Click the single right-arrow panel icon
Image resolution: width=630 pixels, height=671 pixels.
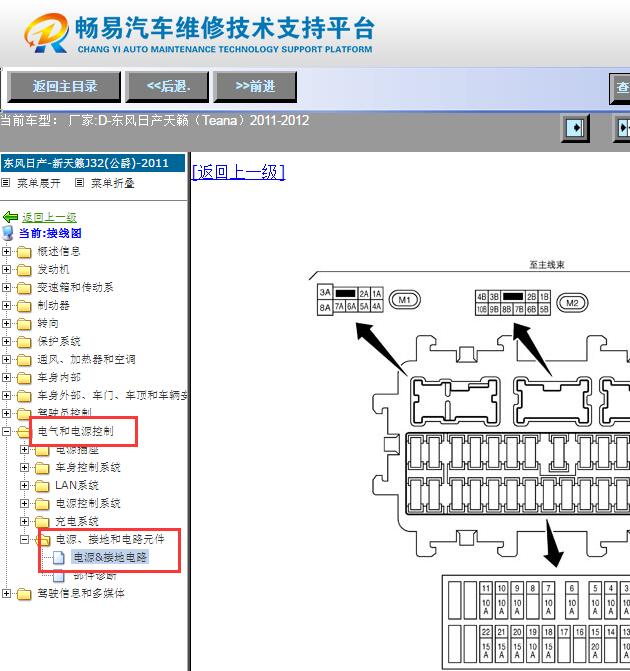tap(575, 128)
